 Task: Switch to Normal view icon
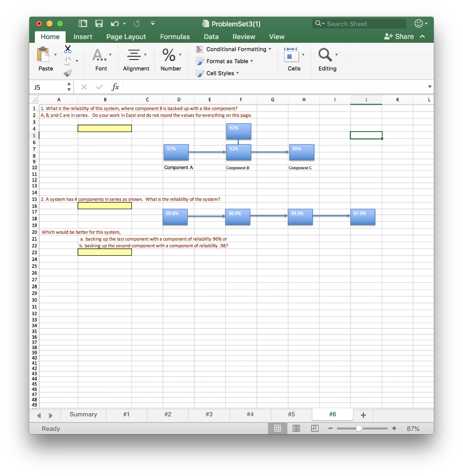point(277,428)
